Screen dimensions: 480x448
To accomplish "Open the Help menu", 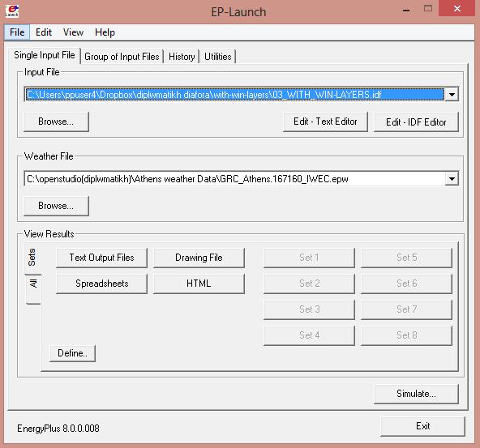I will pyautogui.click(x=105, y=32).
